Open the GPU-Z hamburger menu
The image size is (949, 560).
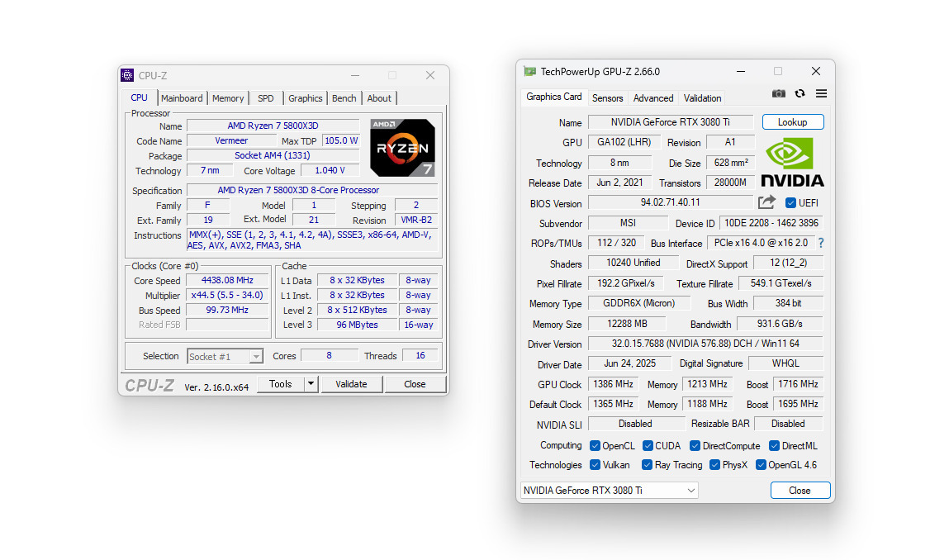point(821,93)
